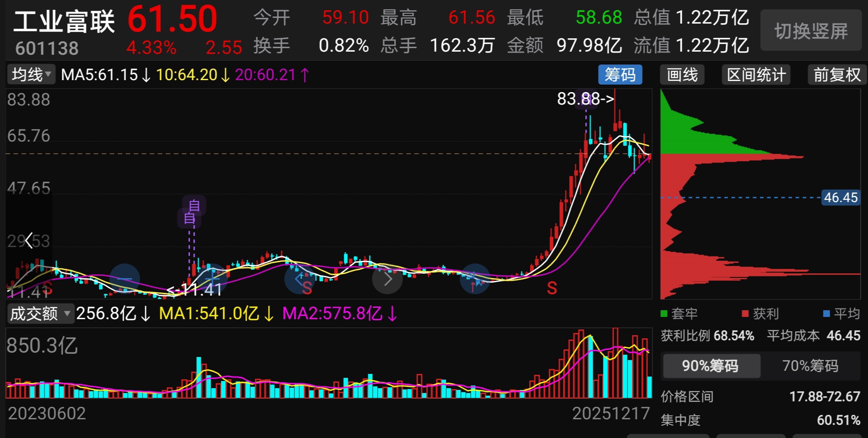This screenshot has width=868, height=438.
Task: Click the end date 20251217
Action: tap(611, 414)
